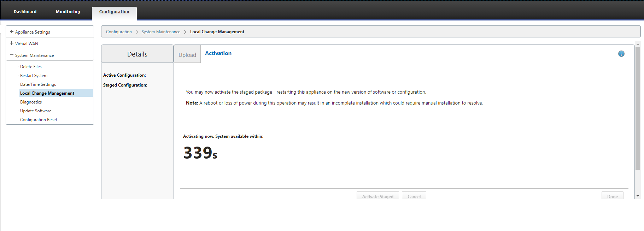Click the scrollbar down arrow
This screenshot has height=231, width=644.
point(638,196)
